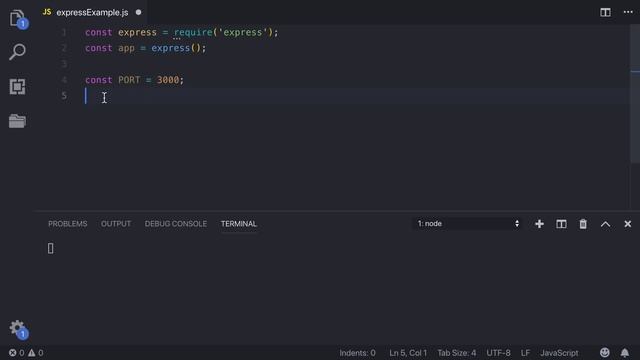Open notifications bell icon
This screenshot has height=360, width=640.
tap(624, 352)
